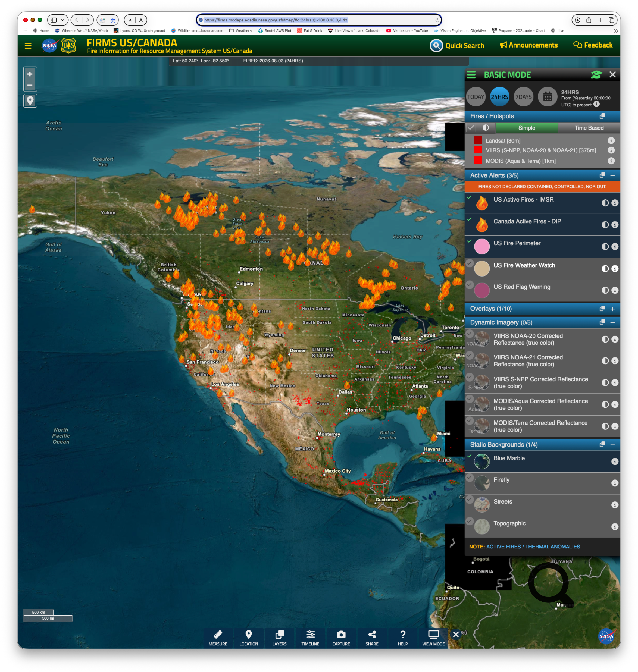Zoom in on the map
The width and height of the screenshot is (638, 672).
point(30,74)
